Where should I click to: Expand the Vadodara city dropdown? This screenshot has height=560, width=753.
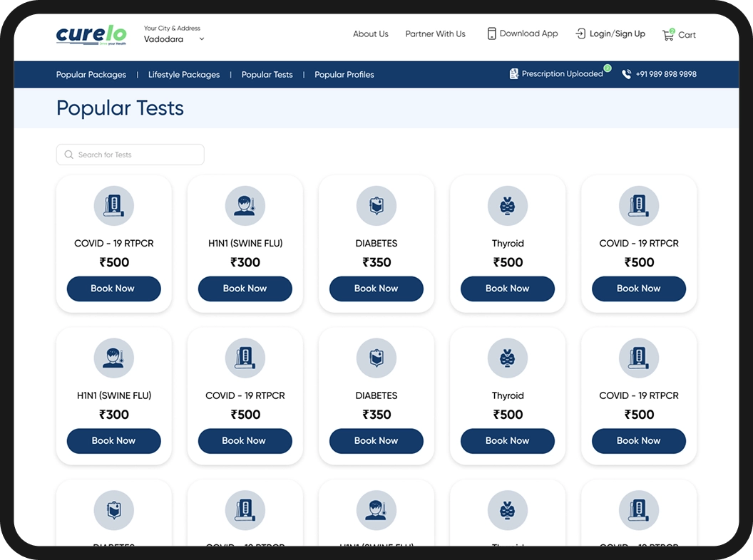point(202,39)
